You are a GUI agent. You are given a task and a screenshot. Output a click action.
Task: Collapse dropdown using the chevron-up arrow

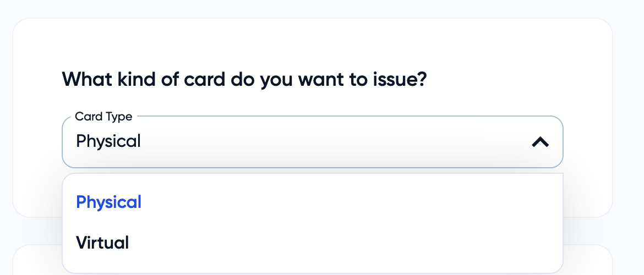tap(540, 142)
